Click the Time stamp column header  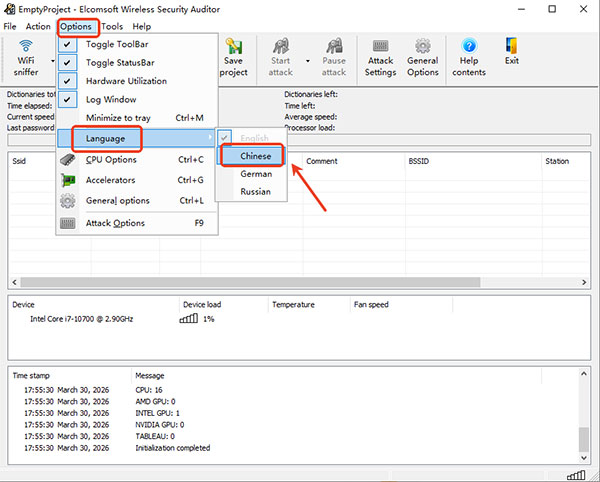pyautogui.click(x=70, y=375)
